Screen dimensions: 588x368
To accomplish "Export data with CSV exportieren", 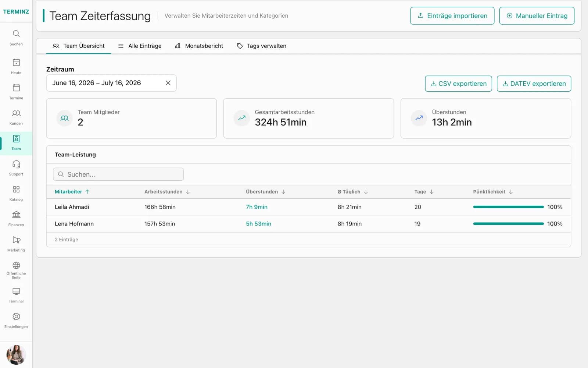I will point(459,84).
